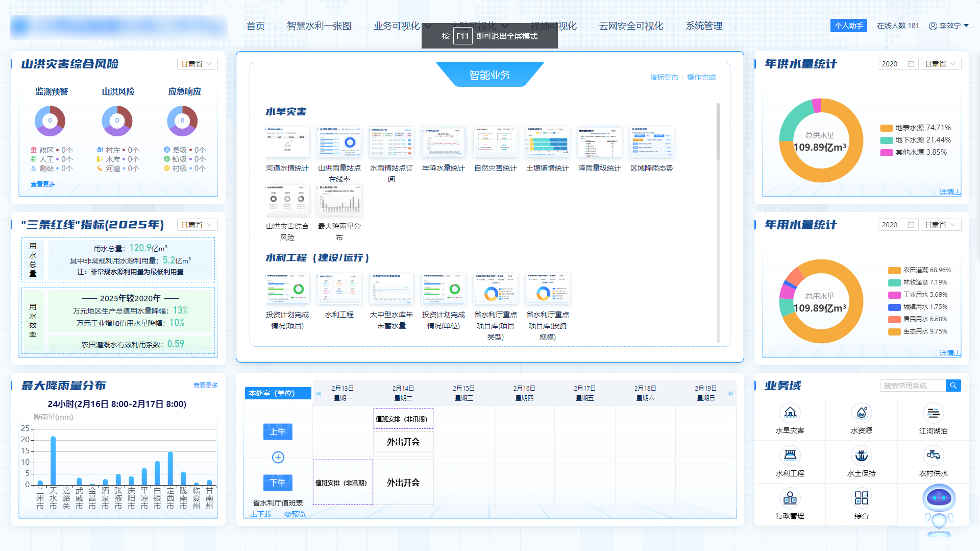Viewport: 980px width, 551px height.
Task: Click the 智能业务 panel scrollbar
Action: click(718, 132)
